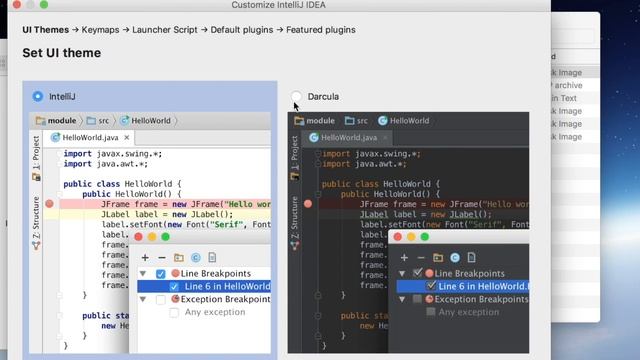The height and width of the screenshot is (360, 640).
Task: Click the add breakpoint plus icon in Darcula preview
Action: pos(404,258)
